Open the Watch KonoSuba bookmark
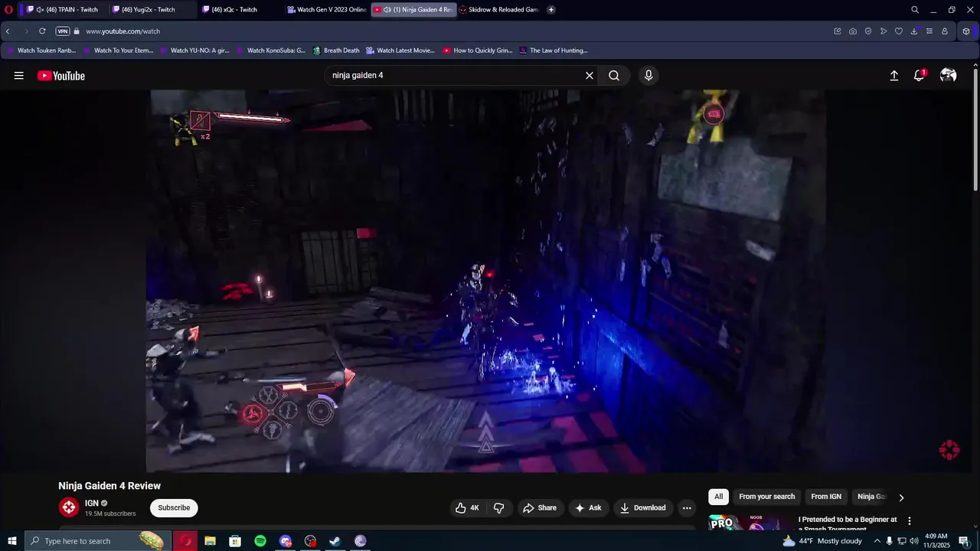 click(271, 51)
